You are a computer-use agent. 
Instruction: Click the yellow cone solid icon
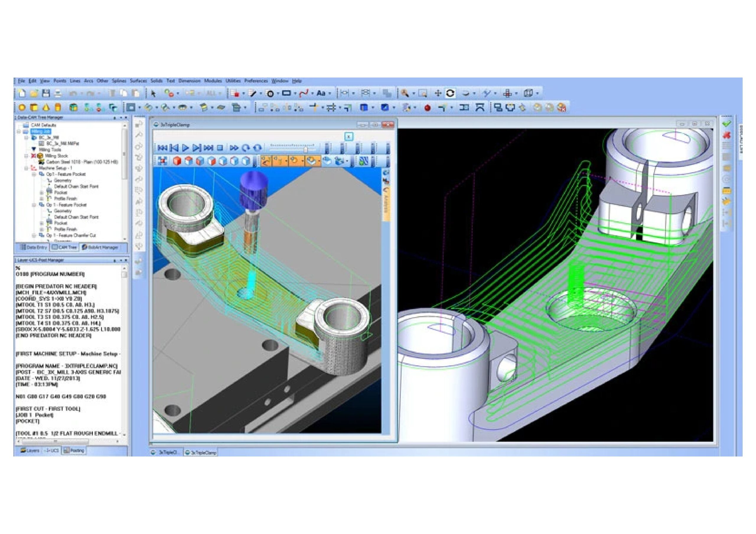tap(46, 108)
